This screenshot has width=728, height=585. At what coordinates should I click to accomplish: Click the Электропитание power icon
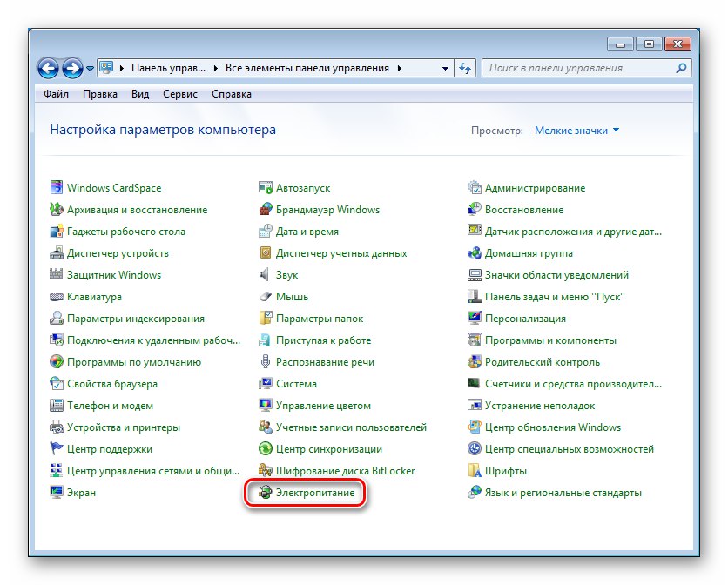(265, 492)
